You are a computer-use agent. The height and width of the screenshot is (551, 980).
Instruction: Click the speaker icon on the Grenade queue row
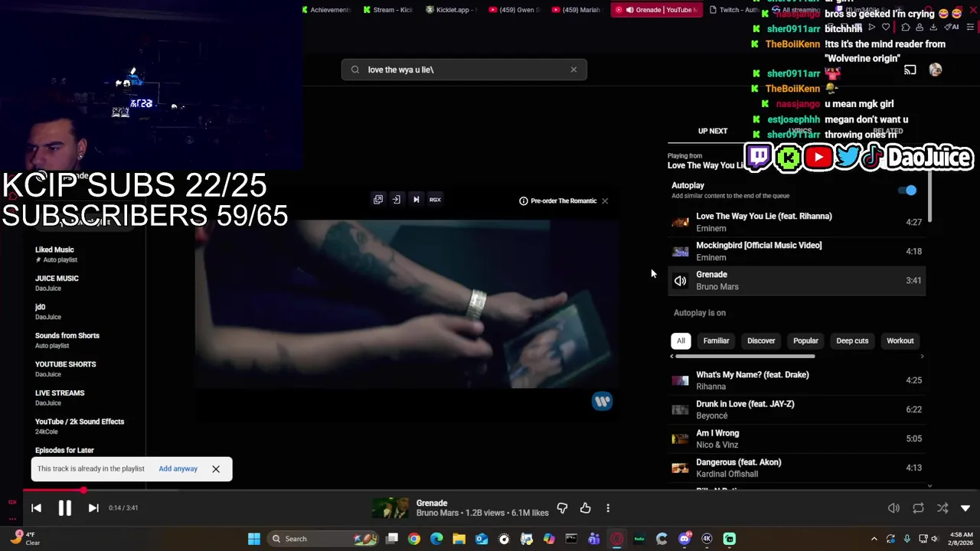[680, 281]
